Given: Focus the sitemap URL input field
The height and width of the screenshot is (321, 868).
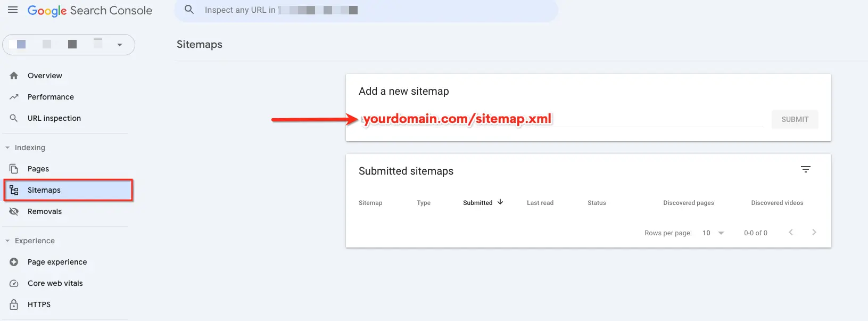Looking at the screenshot, I should [x=561, y=119].
